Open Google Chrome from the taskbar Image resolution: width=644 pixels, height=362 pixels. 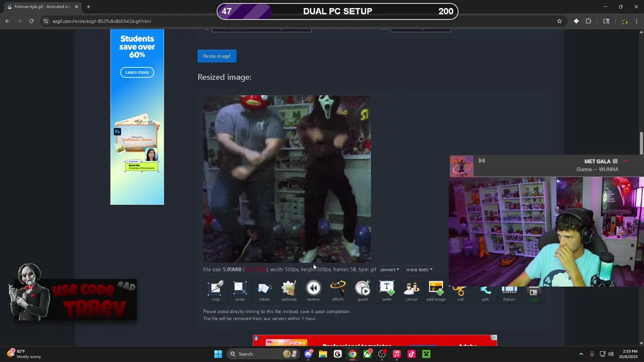[353, 354]
